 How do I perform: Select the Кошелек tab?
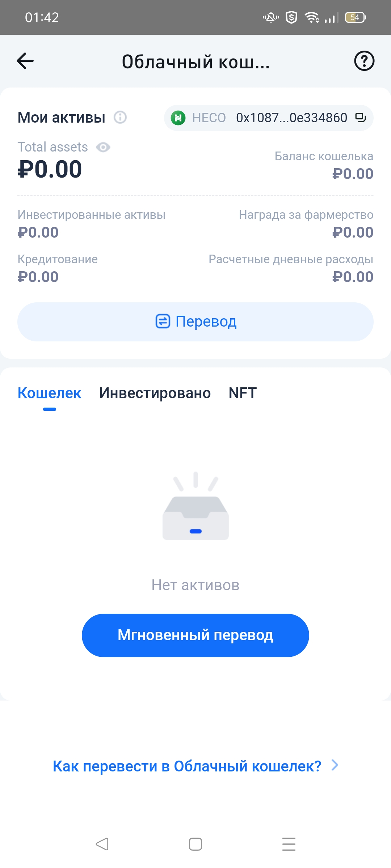point(50,393)
